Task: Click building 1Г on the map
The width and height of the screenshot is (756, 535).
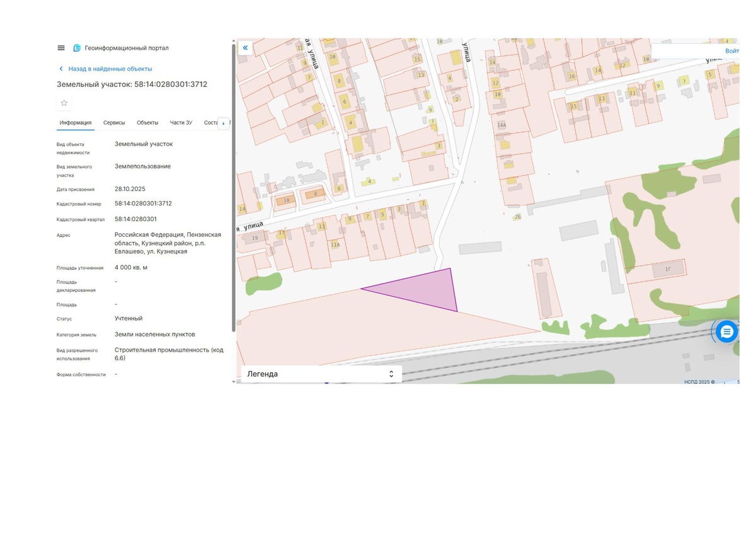Action: pyautogui.click(x=668, y=269)
